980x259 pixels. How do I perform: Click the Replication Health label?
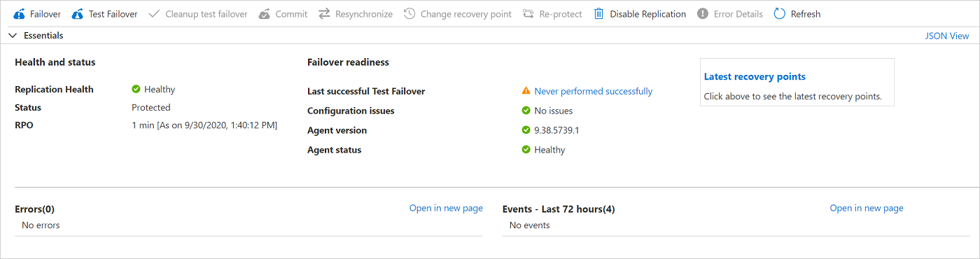[54, 89]
